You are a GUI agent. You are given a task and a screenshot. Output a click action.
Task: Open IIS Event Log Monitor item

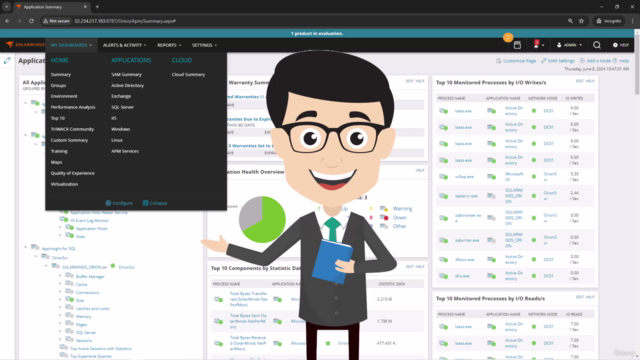tap(89, 221)
